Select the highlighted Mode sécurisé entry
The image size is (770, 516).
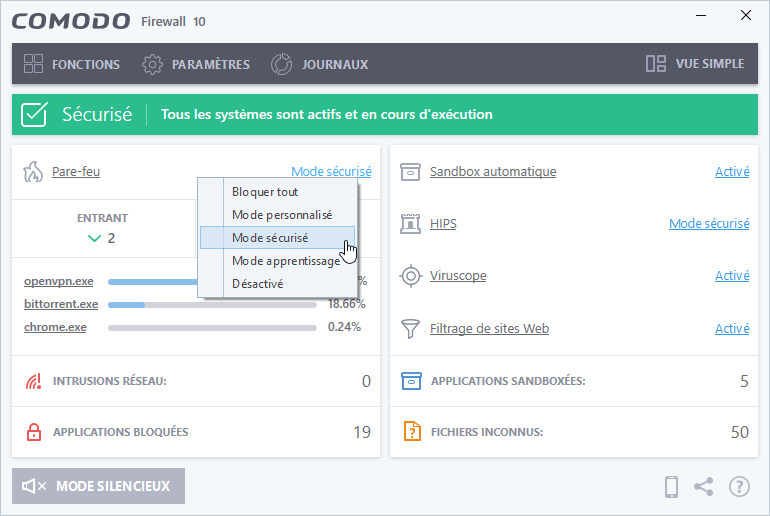pos(277,238)
